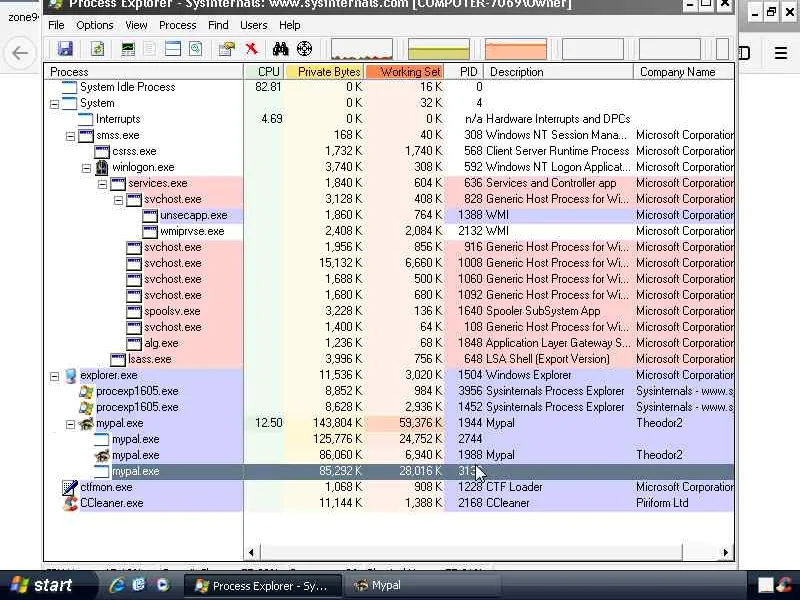Collapse the System process tree node
Image resolution: width=800 pixels, height=600 pixels.
54,104
